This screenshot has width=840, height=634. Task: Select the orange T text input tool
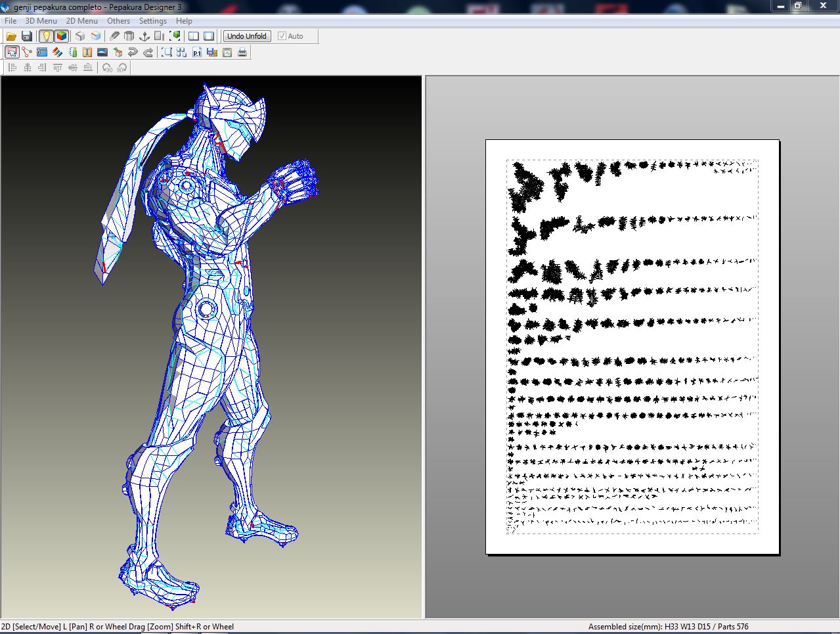[x=87, y=52]
